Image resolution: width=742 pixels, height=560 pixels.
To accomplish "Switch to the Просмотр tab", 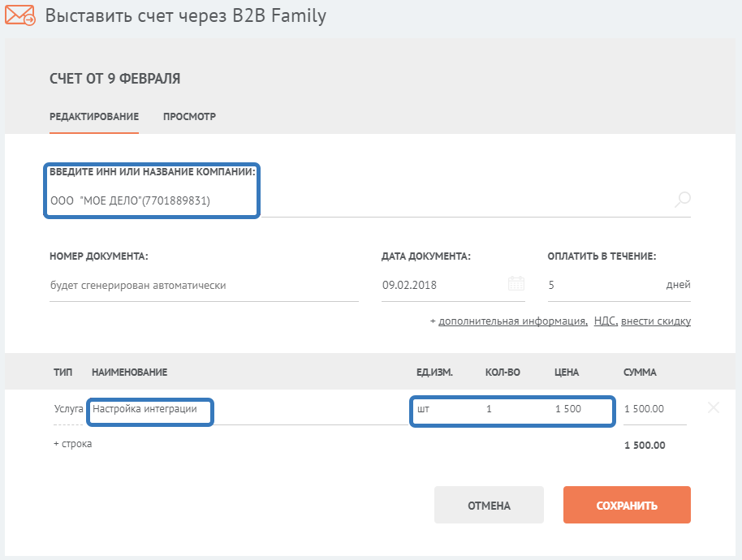I will pos(189,117).
